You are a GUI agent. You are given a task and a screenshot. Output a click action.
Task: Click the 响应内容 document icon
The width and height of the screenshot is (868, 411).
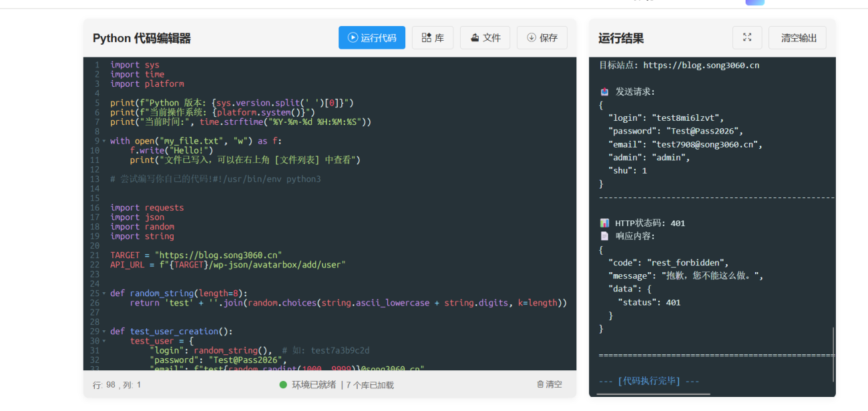click(604, 236)
